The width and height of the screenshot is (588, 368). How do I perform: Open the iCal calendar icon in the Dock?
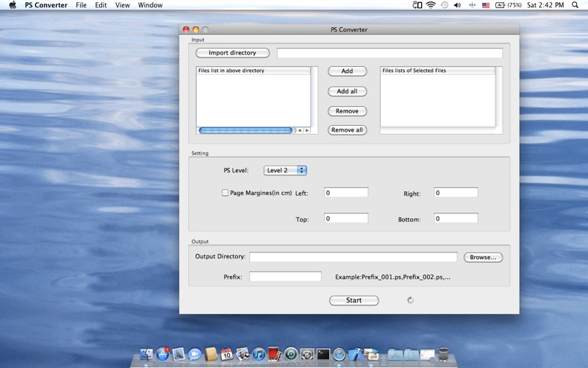(226, 354)
